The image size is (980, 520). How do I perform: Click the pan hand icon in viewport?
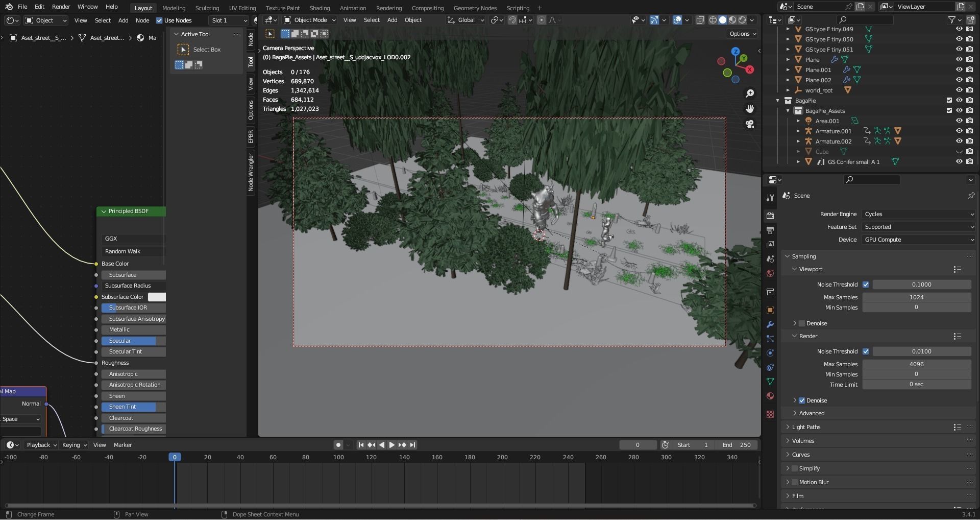(x=749, y=109)
